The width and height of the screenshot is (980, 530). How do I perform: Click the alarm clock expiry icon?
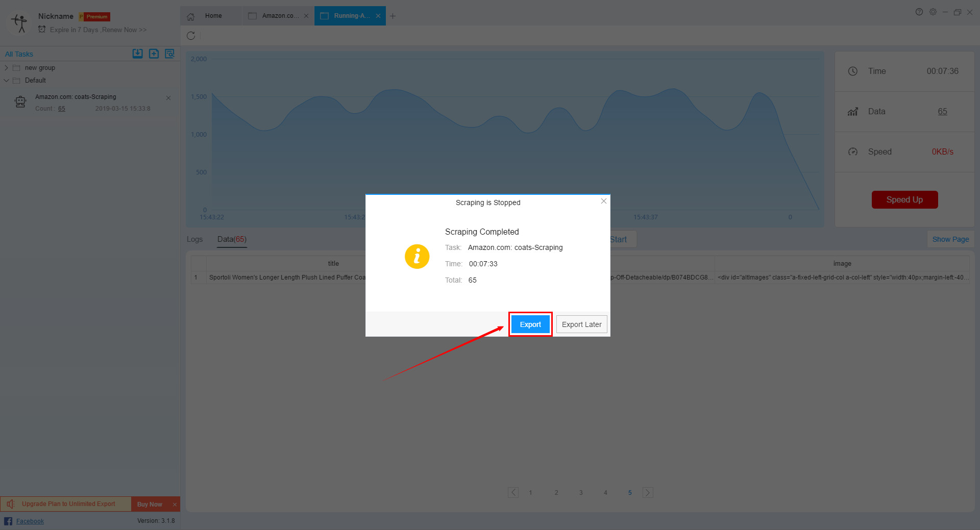click(42, 30)
